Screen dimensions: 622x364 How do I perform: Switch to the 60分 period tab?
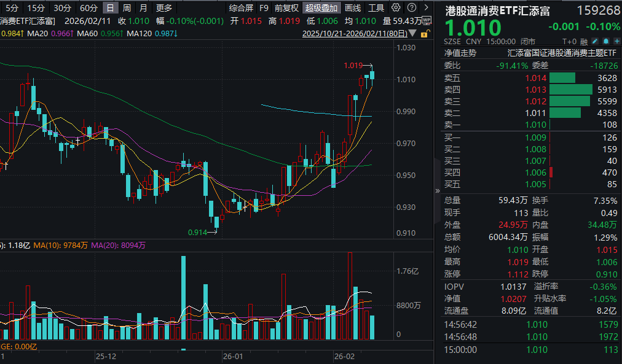[89, 8]
